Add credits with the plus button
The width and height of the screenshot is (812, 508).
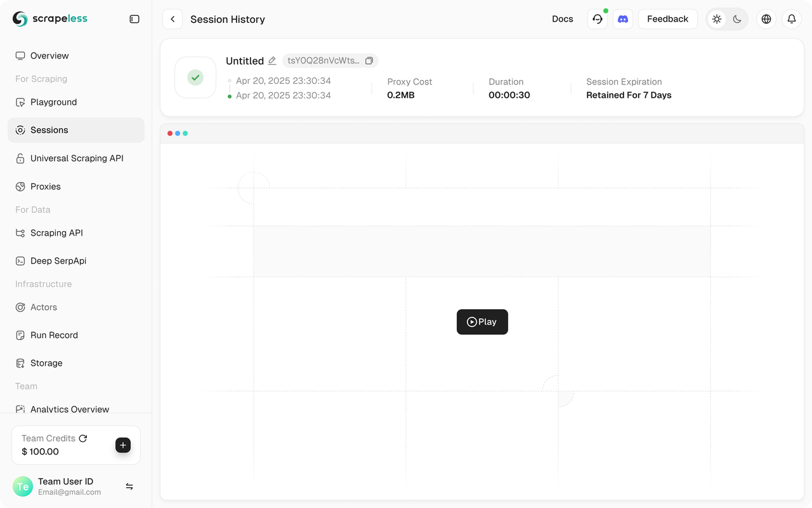(123, 445)
